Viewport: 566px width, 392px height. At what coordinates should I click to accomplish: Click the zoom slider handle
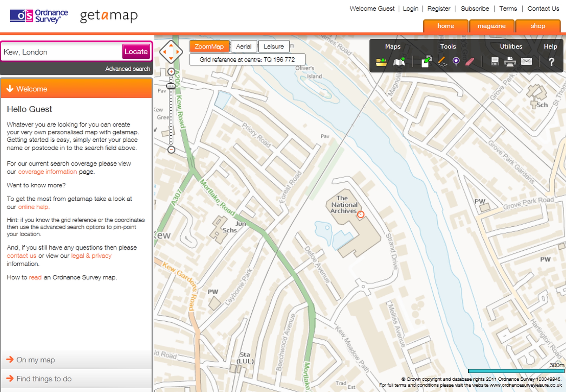(171, 86)
